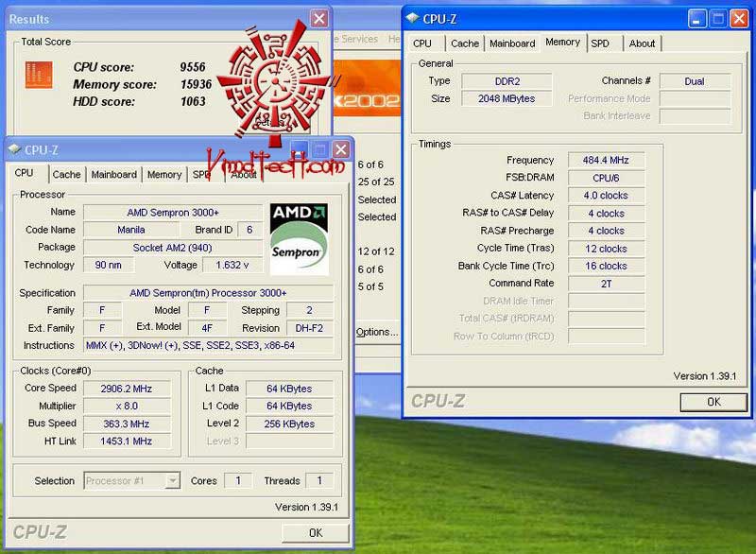The width and height of the screenshot is (756, 554).
Task: Click the CPU-Z title bar icon in Memory window
Action: point(412,18)
